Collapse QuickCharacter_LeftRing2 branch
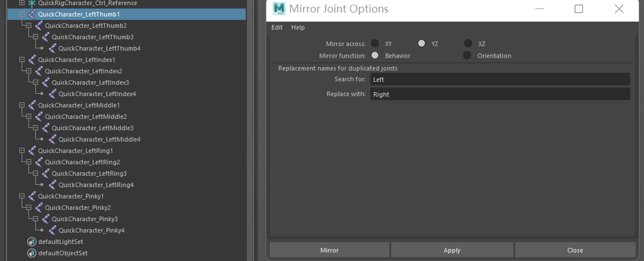This screenshot has width=644, height=261. point(29,162)
